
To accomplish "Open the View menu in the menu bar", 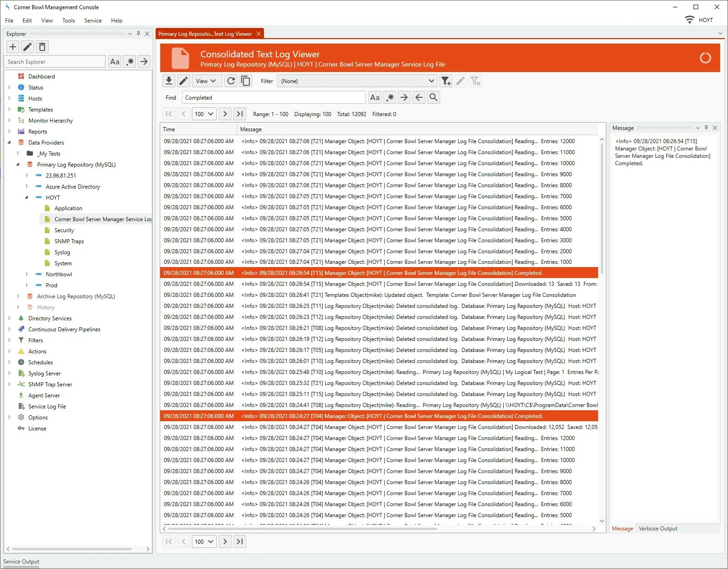I will point(47,20).
